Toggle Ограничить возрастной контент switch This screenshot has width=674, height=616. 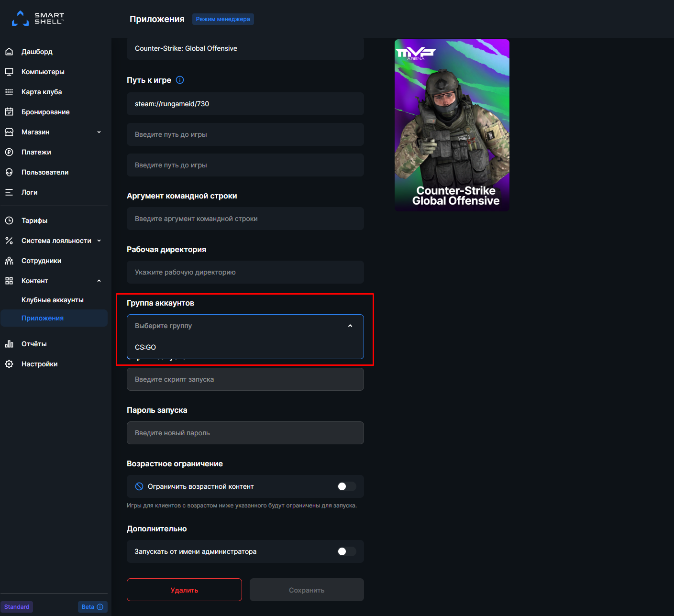(347, 486)
